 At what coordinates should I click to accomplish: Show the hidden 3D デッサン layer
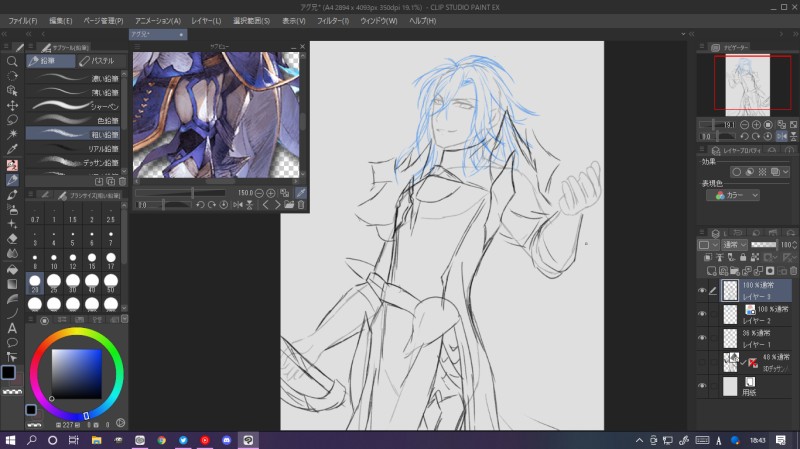[x=702, y=362]
